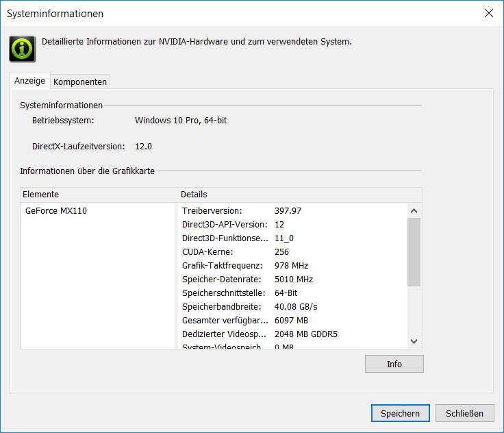Click the DirectX version value 12.0
Viewport: 504px width, 433px height.
[x=143, y=147]
